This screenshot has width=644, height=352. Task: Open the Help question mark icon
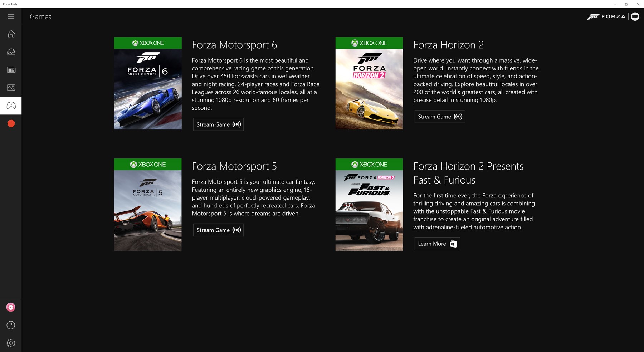click(11, 325)
